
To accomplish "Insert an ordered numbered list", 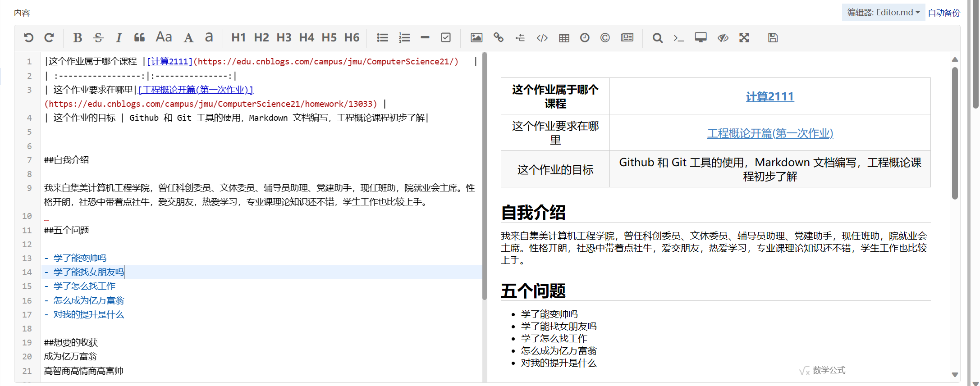I will click(x=404, y=38).
